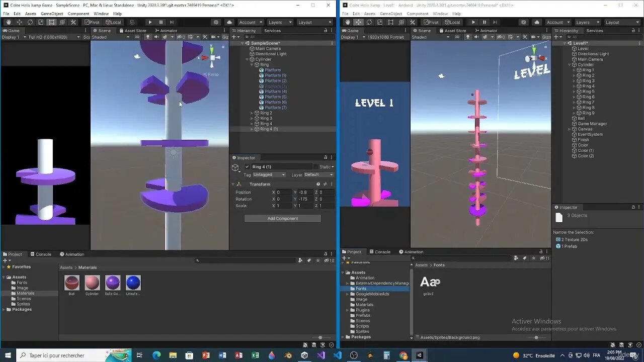
Task: Select the Hand tool in right Unity window
Action: 348,22
